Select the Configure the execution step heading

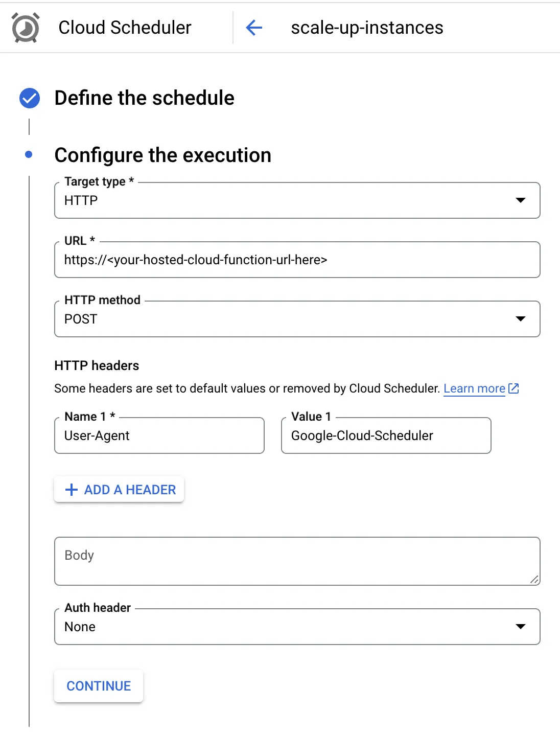pyautogui.click(x=163, y=155)
